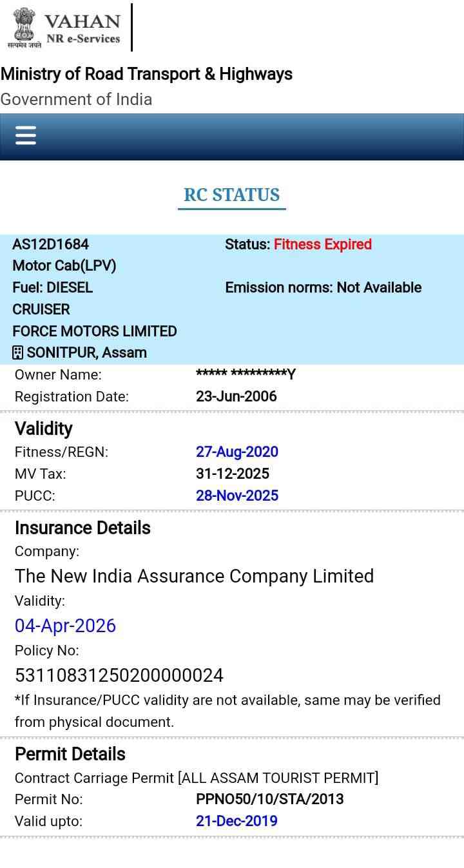Image resolution: width=464 pixels, height=868 pixels.
Task: Click the RC STATUS heading
Action: coord(231,195)
